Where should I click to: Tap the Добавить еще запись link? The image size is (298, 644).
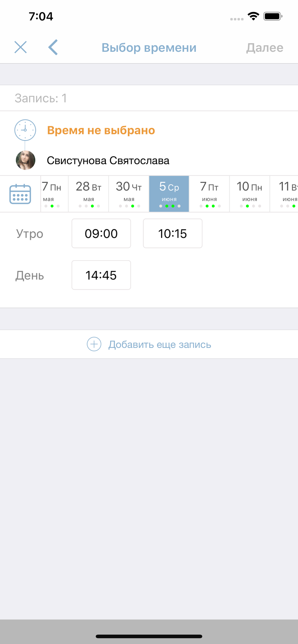pos(160,345)
